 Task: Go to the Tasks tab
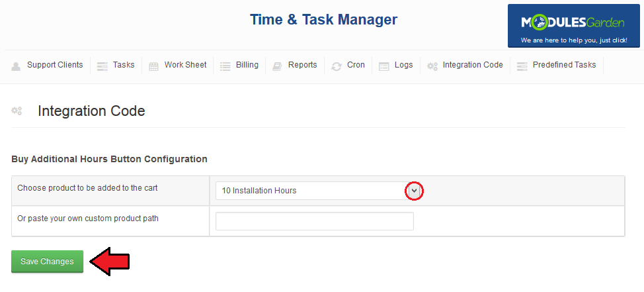124,65
